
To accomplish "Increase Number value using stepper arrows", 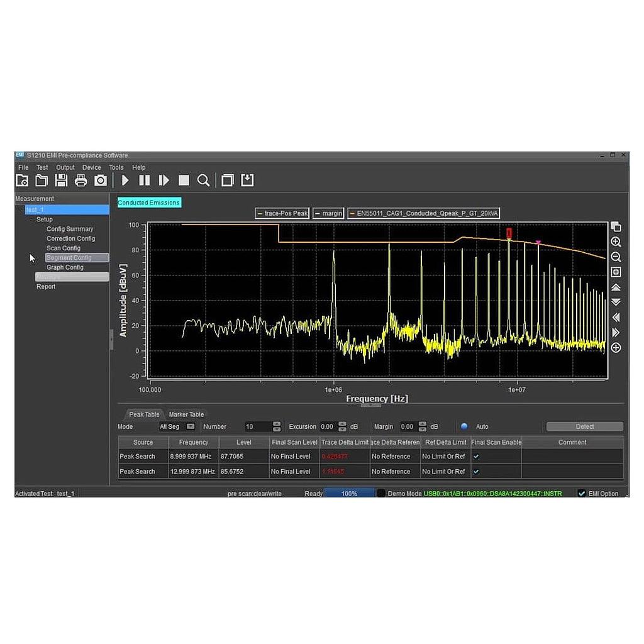I will (275, 425).
